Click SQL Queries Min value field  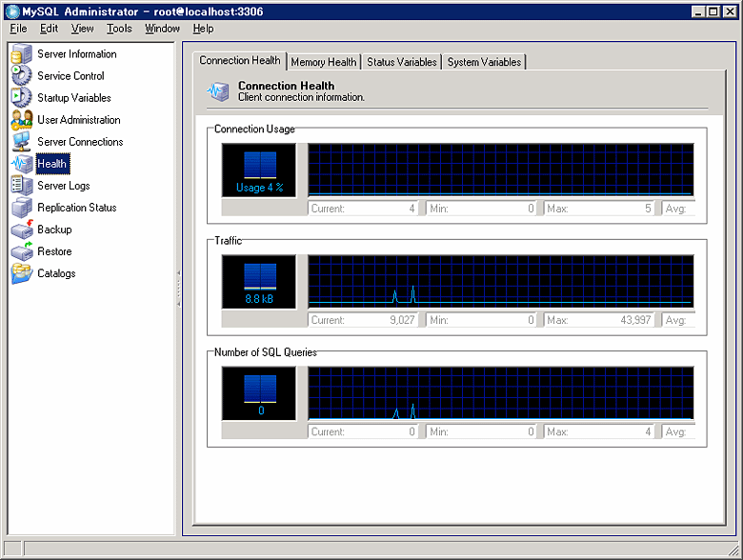point(481,431)
